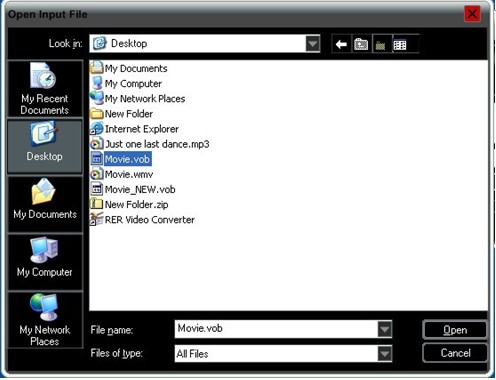
Task: Click the Cancel button
Action: click(455, 353)
